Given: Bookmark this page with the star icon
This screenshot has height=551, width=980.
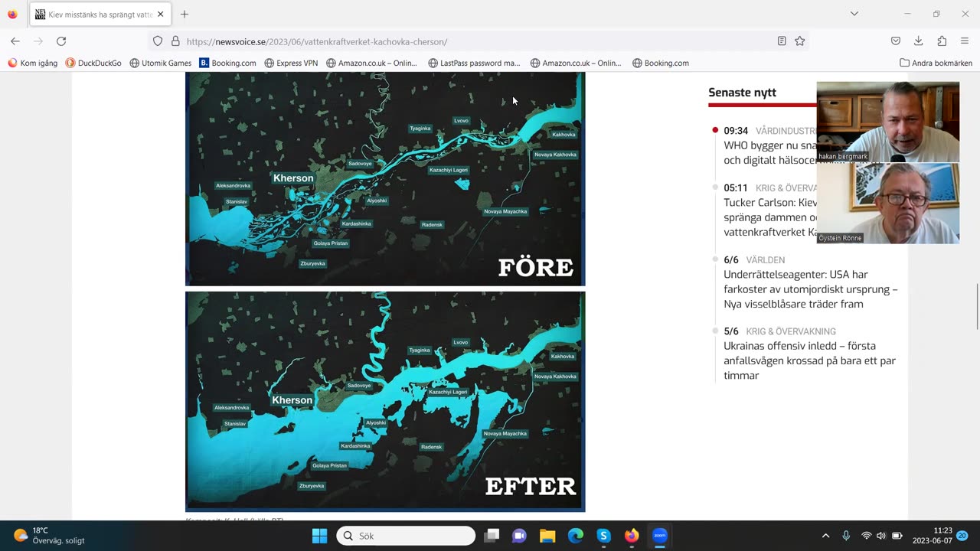Looking at the screenshot, I should 800,41.
